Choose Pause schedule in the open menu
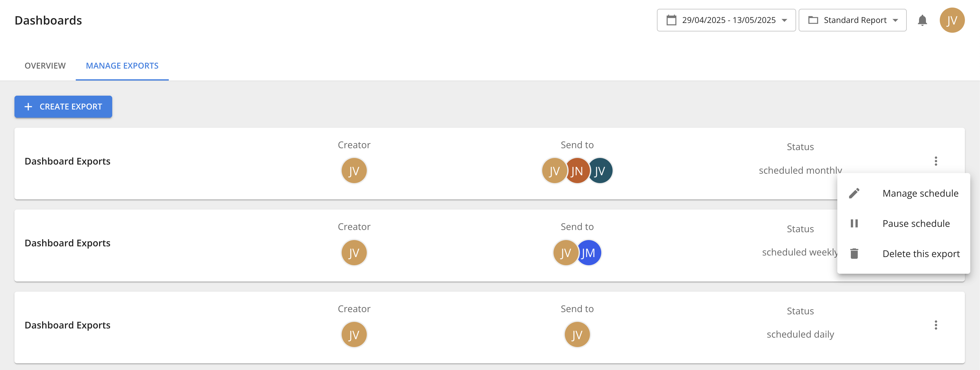This screenshot has height=370, width=980. 916,223
